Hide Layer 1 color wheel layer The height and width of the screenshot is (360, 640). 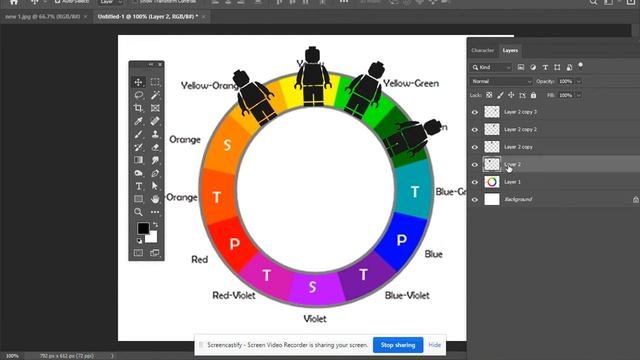[x=475, y=182]
